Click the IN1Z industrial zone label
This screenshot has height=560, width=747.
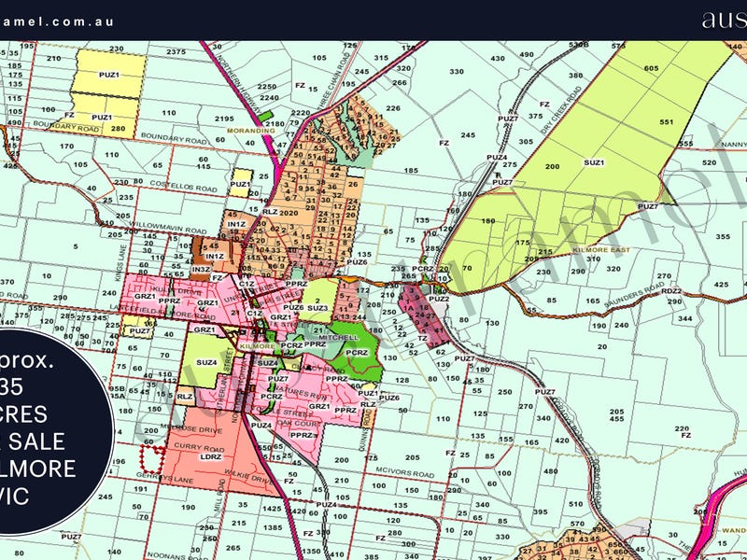click(x=236, y=224)
